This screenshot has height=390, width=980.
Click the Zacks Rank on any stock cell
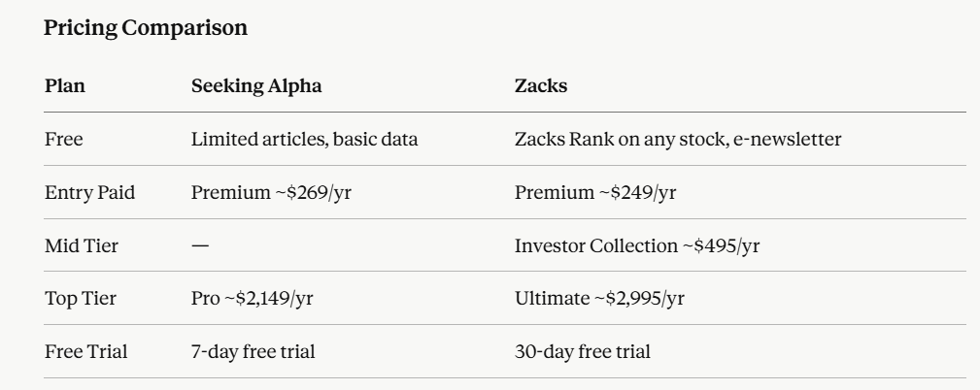coord(678,140)
